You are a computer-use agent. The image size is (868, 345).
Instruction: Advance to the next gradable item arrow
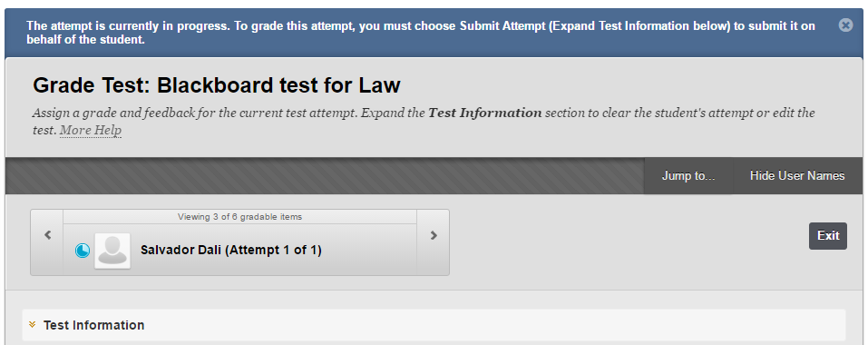tap(434, 235)
